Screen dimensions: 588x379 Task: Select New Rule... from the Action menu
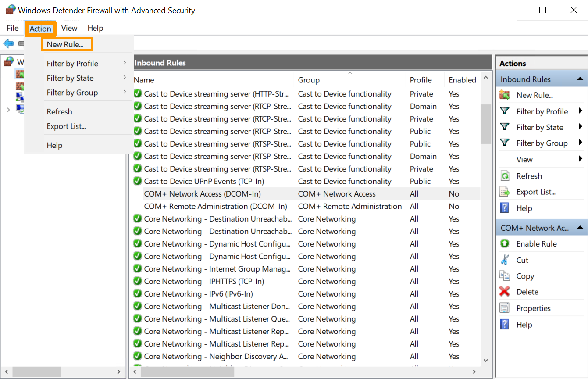pos(65,44)
